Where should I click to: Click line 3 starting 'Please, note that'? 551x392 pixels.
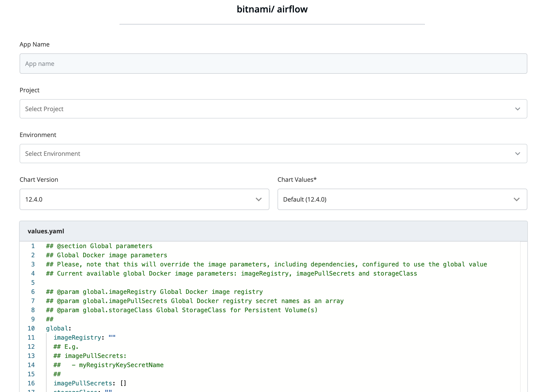coord(266,264)
